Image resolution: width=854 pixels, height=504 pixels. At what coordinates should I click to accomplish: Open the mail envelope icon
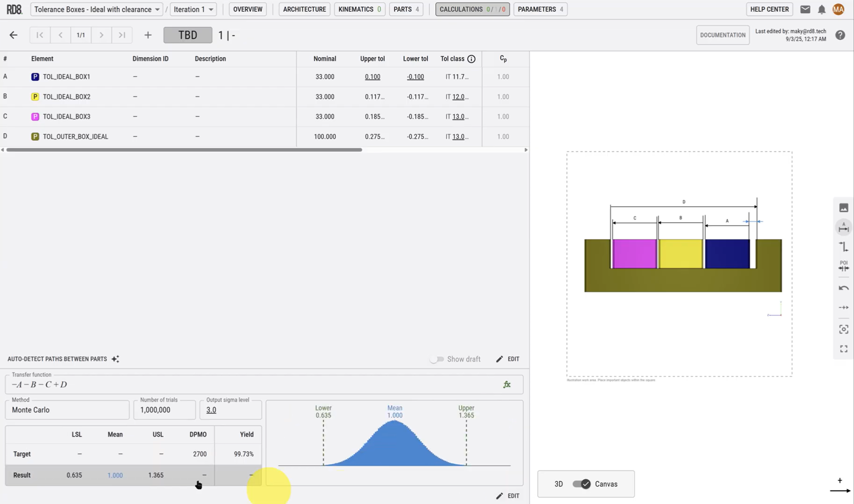click(805, 9)
